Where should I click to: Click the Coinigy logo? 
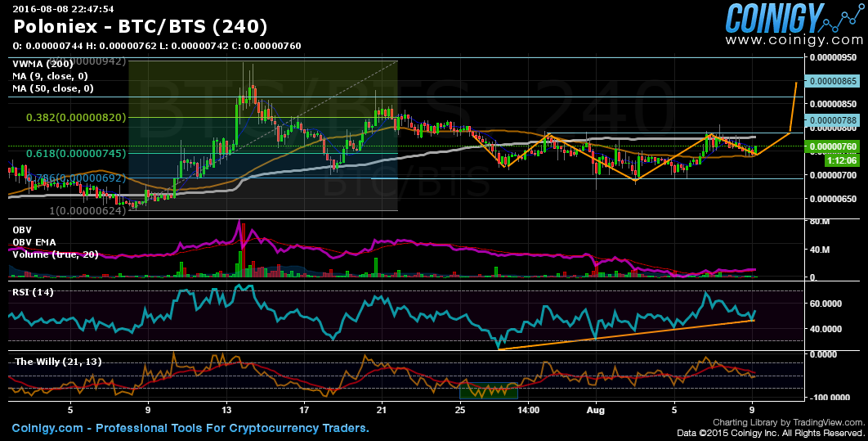click(794, 18)
